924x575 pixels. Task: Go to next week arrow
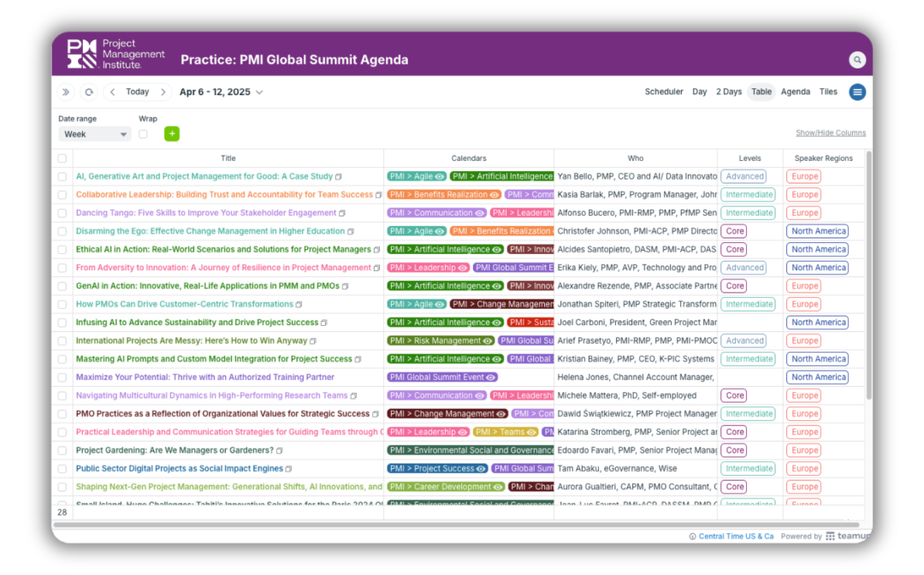pyautogui.click(x=163, y=92)
